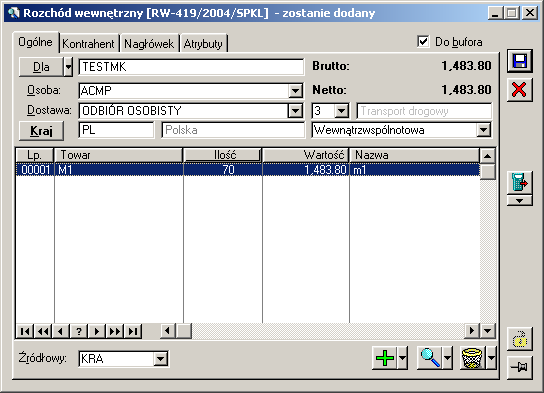Expand the Wewnątrzwspólnotowa dropdown
The width and height of the screenshot is (544, 393).
click(484, 130)
